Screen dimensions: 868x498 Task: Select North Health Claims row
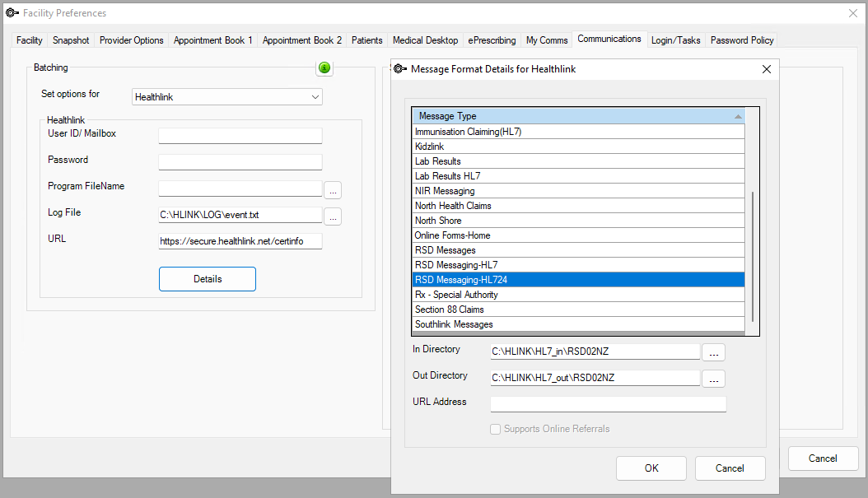(578, 206)
